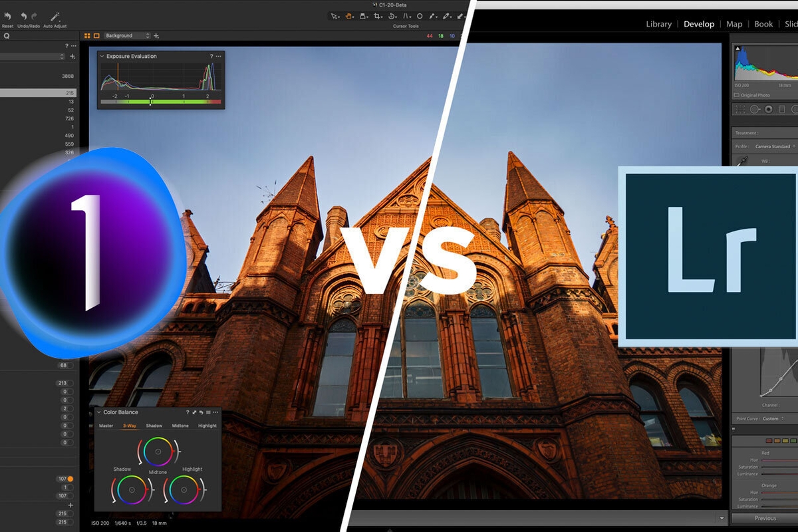Select Lightroom Red Eye Correction tool
Image resolution: width=798 pixels, height=532 pixels.
(769, 109)
